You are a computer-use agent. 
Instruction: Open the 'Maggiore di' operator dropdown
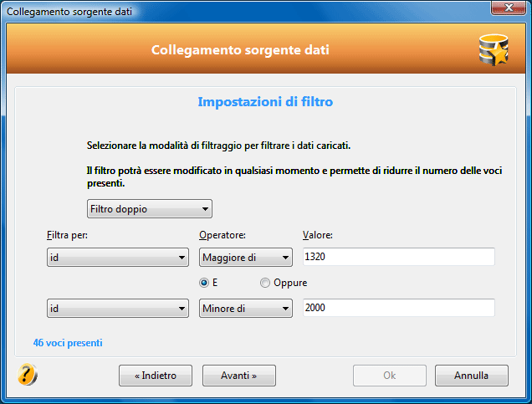(246, 257)
